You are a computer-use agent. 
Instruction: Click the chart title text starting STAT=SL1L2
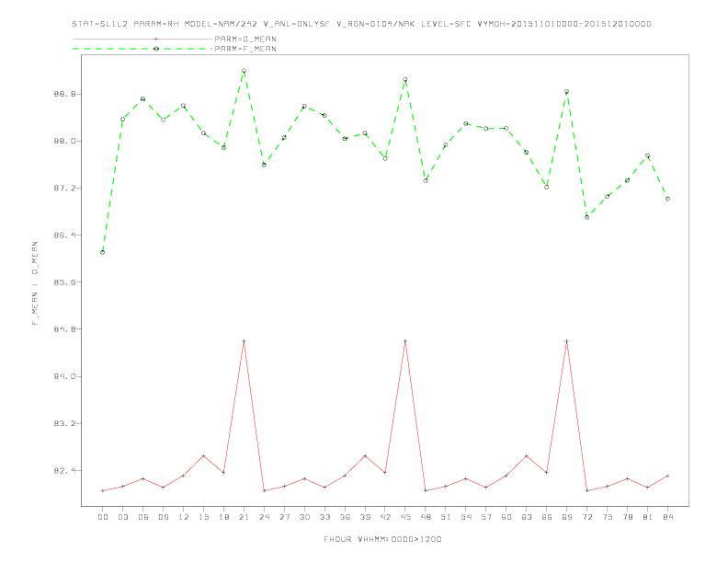[x=361, y=24]
